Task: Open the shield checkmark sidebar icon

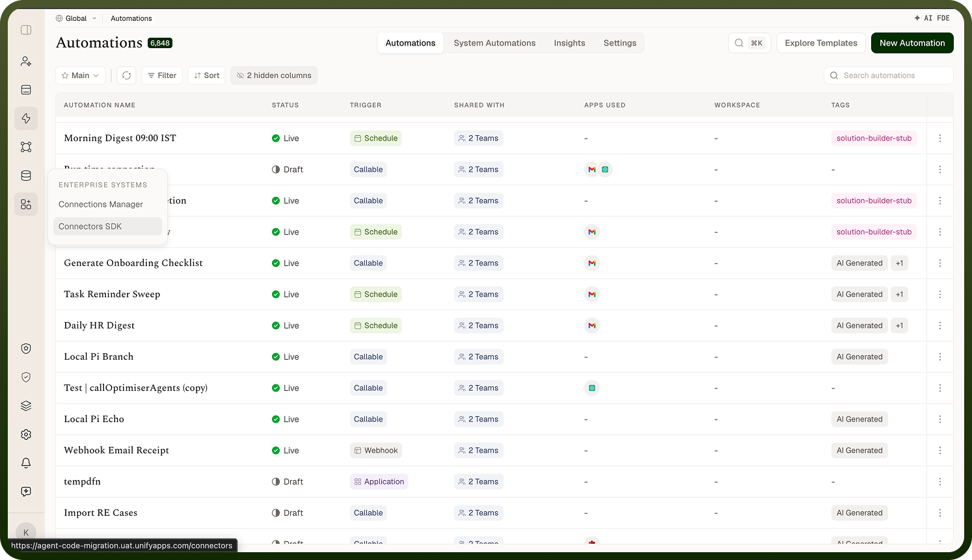Action: click(26, 377)
